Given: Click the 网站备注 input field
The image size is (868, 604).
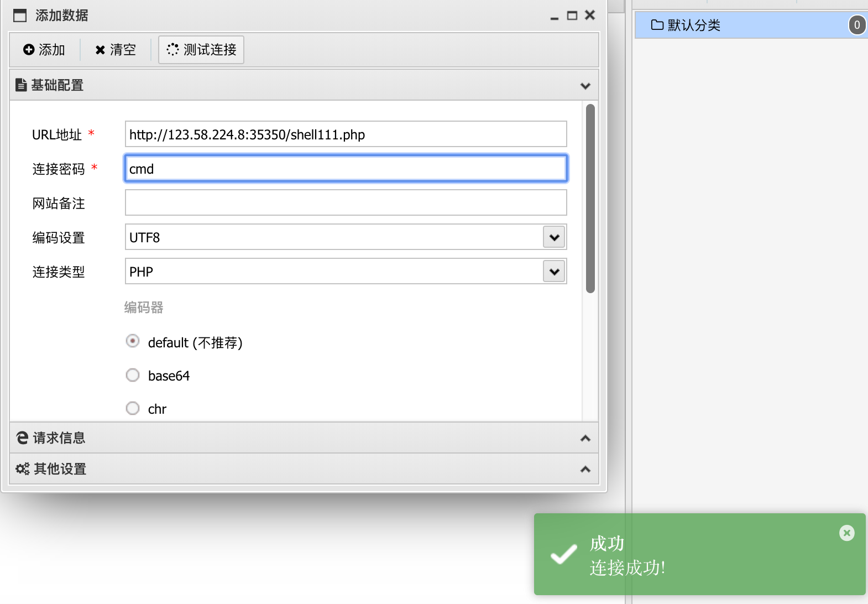Looking at the screenshot, I should click(346, 202).
